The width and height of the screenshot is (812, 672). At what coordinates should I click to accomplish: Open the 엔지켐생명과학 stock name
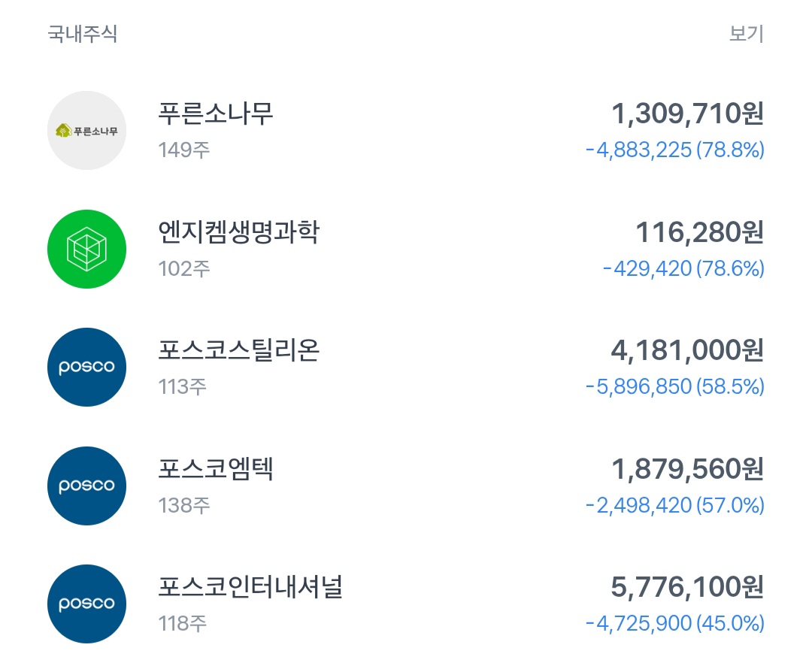[x=238, y=232]
